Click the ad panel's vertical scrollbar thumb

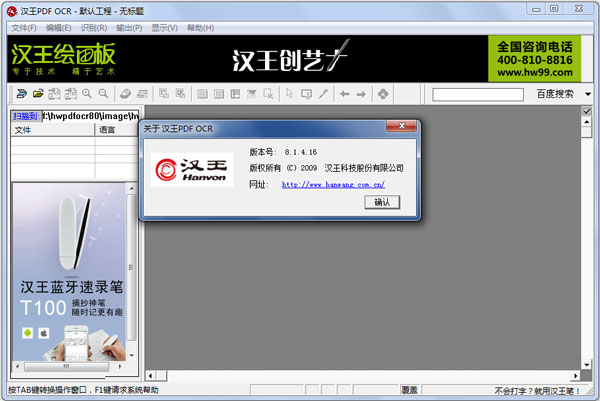click(x=131, y=267)
